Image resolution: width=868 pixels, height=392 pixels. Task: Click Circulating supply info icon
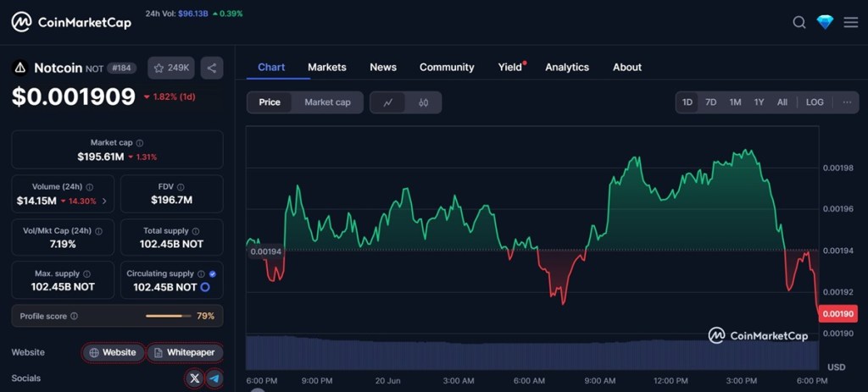coord(201,273)
